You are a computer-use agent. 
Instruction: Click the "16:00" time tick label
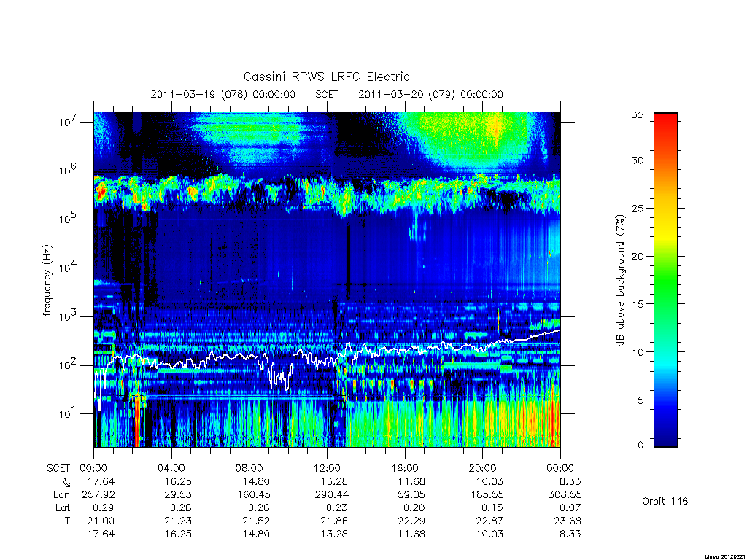click(x=404, y=468)
